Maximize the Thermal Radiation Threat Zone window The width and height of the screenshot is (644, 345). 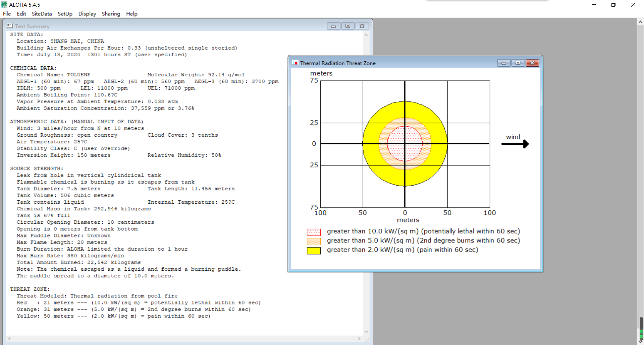(x=518, y=63)
